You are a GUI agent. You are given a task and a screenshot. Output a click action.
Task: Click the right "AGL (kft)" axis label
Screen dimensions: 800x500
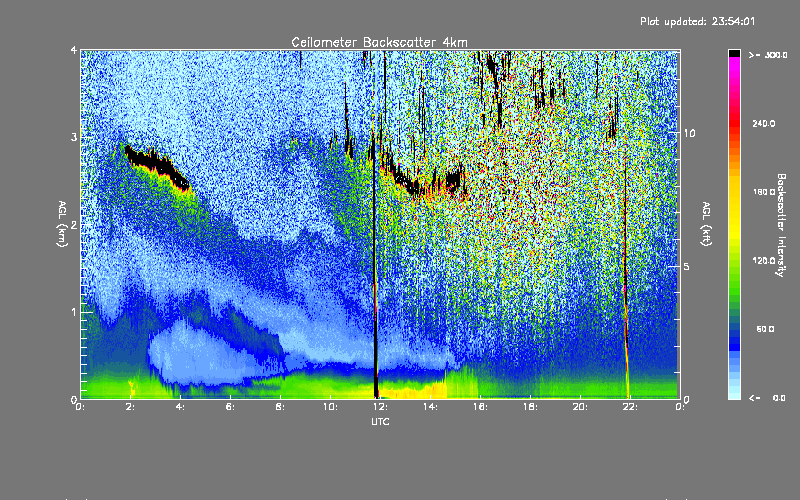point(706,224)
